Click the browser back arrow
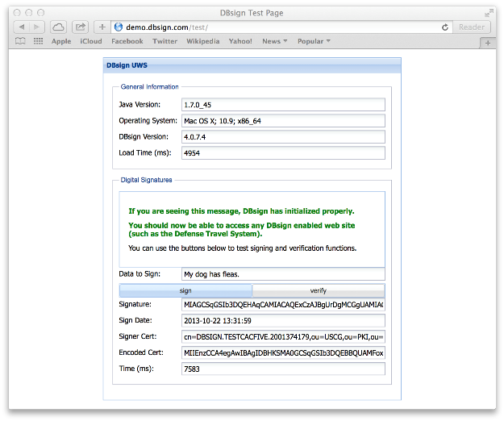504x421 pixels. (23, 27)
